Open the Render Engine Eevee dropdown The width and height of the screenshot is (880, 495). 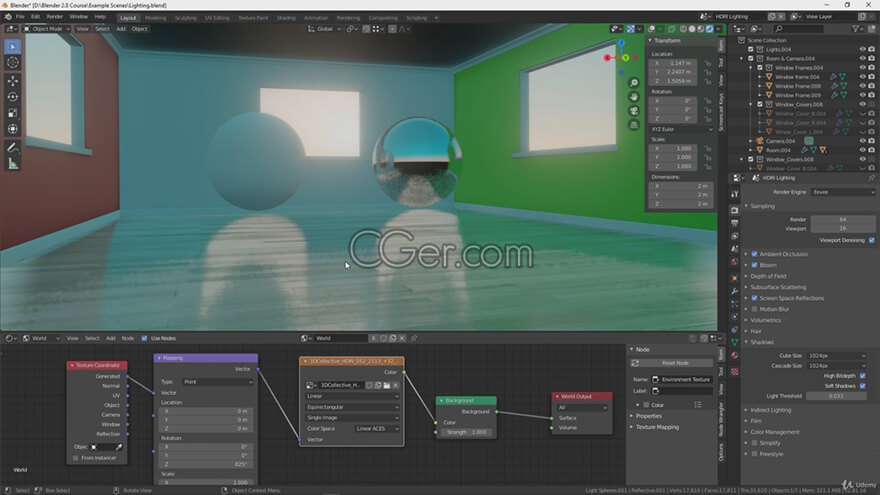coord(843,192)
